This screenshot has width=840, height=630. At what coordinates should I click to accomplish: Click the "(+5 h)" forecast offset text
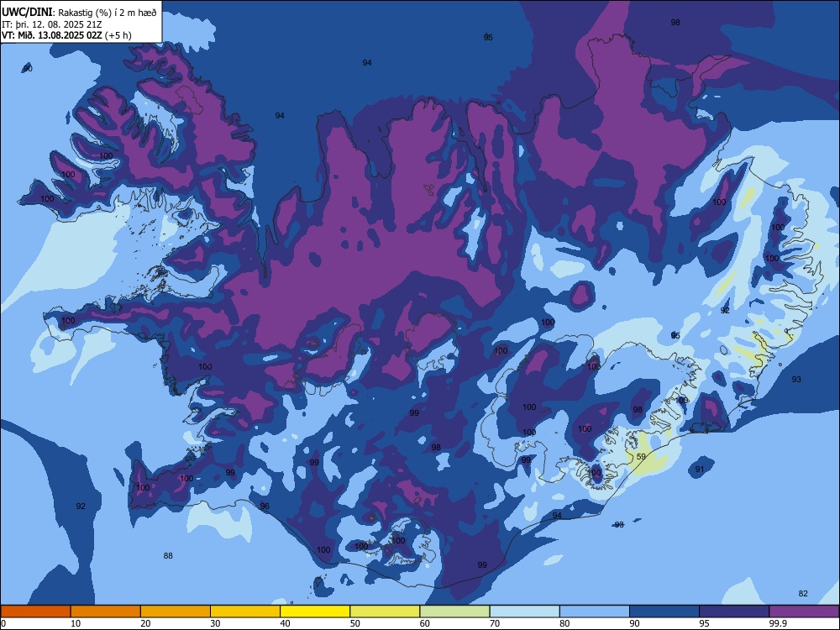[118, 35]
